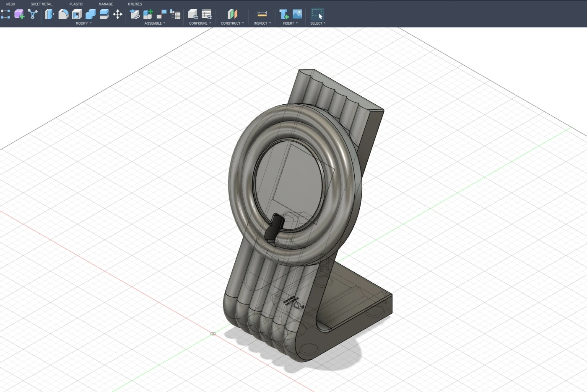Image resolution: width=587 pixels, height=392 pixels.
Task: Click the origin point marker on the grid
Action: [213, 334]
